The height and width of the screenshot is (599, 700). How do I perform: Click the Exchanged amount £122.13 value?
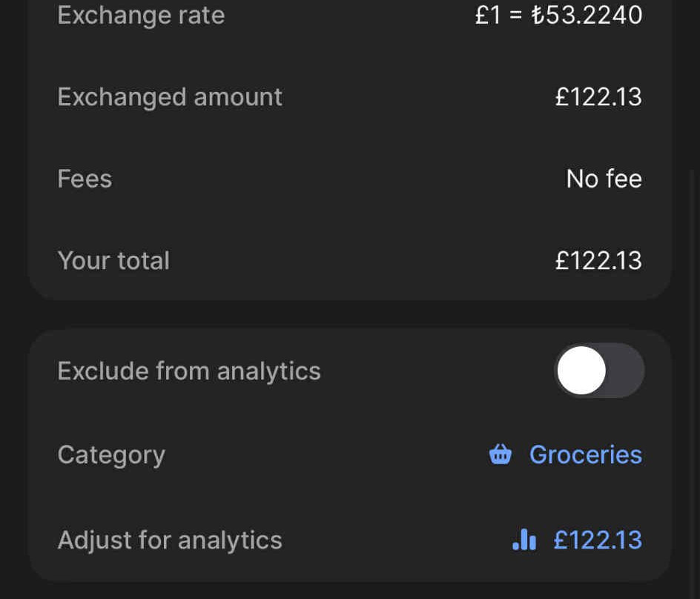point(598,97)
